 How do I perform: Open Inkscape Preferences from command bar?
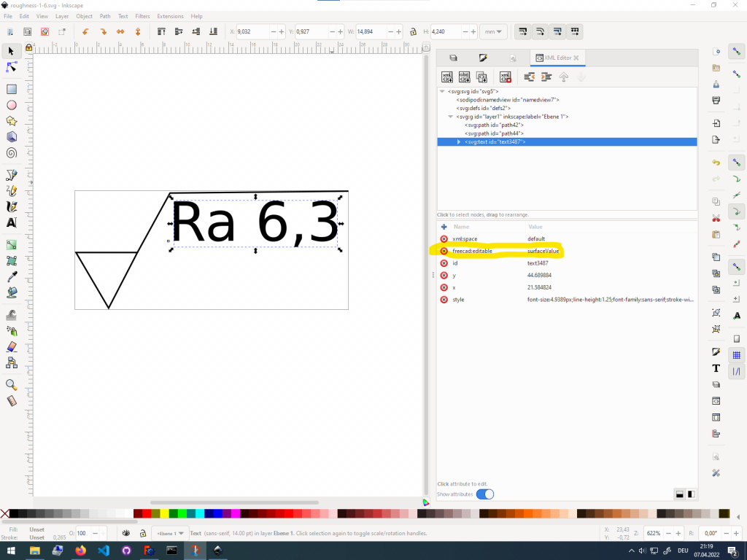click(x=716, y=472)
